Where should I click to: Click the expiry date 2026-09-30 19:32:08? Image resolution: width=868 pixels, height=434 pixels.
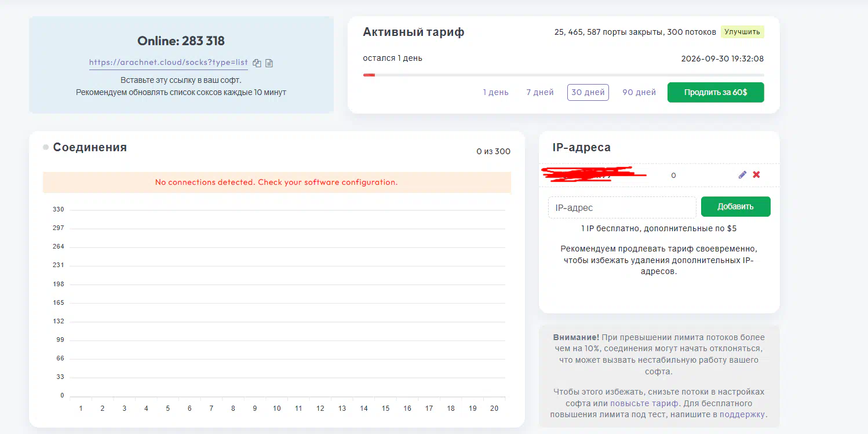[x=723, y=59]
